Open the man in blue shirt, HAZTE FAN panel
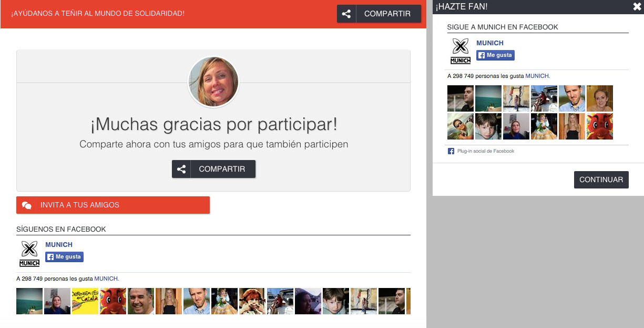 (x=572, y=98)
